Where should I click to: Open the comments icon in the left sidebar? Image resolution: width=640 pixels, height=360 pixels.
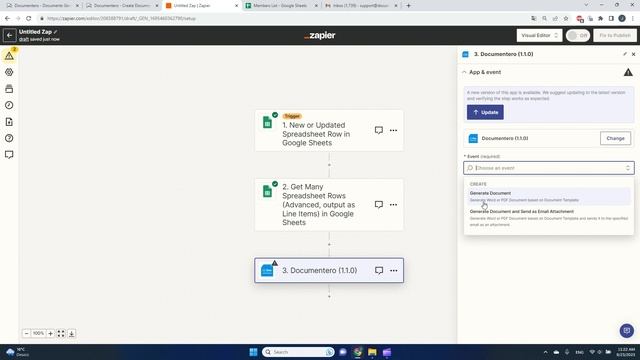click(x=9, y=155)
